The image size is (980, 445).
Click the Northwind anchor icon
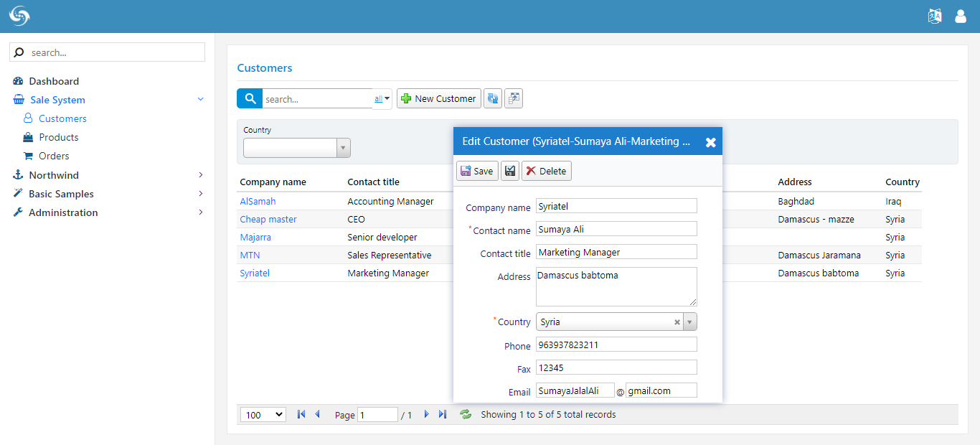point(19,175)
